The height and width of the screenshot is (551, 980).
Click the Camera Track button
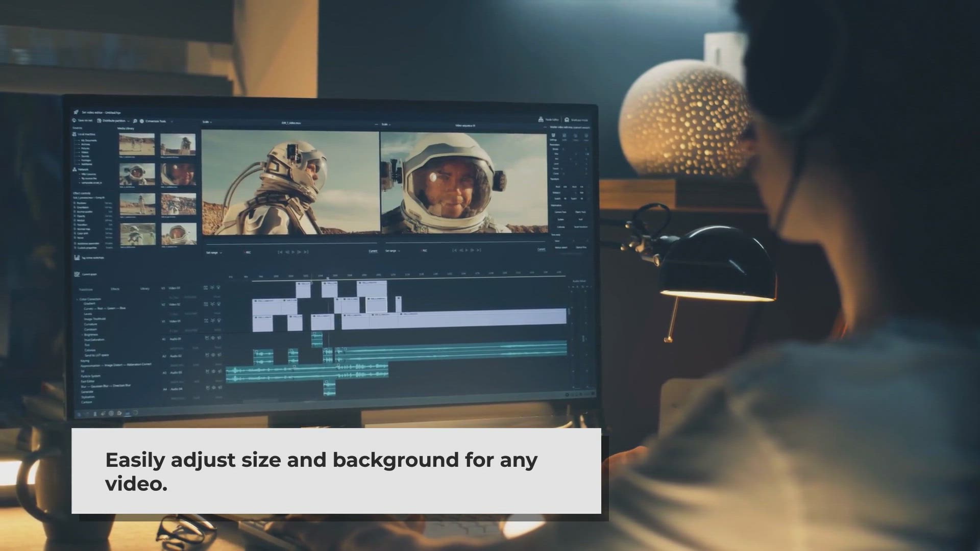(x=560, y=212)
